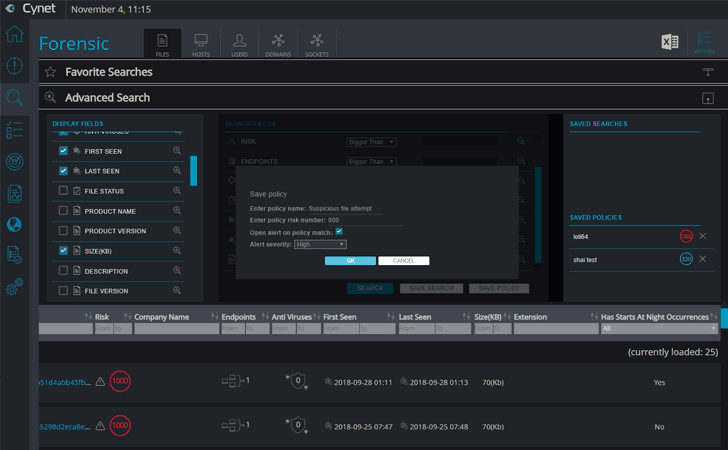Switch to the Domains tab
728x450 pixels.
coord(278,45)
